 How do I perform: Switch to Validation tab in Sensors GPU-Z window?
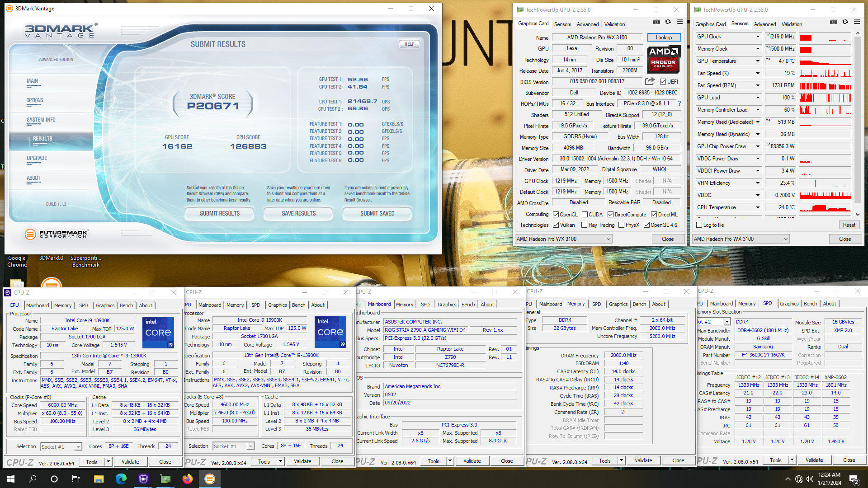click(x=792, y=24)
